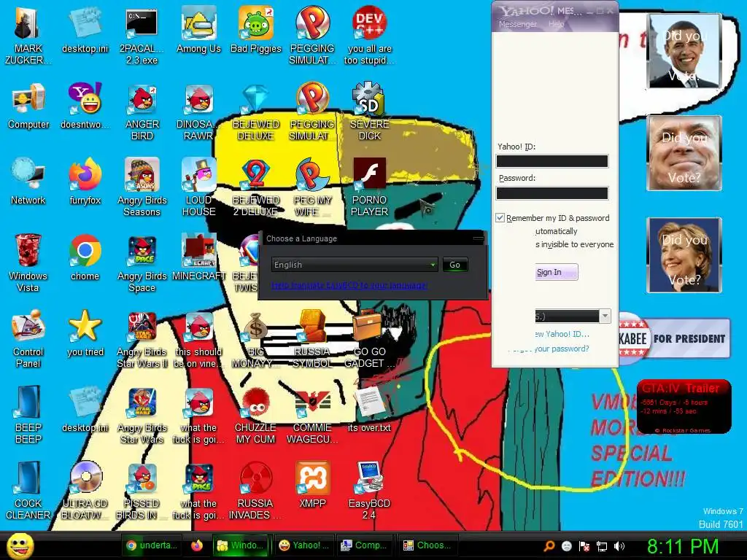Open the PORNO PLAYER Flash icon
Screen dimensions: 747x560
pyautogui.click(x=370, y=187)
